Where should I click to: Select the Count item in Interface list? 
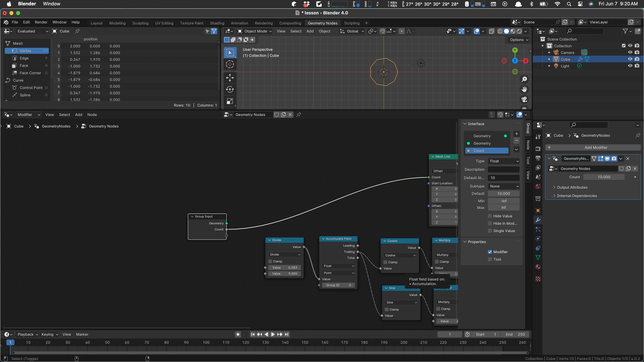tap(487, 151)
